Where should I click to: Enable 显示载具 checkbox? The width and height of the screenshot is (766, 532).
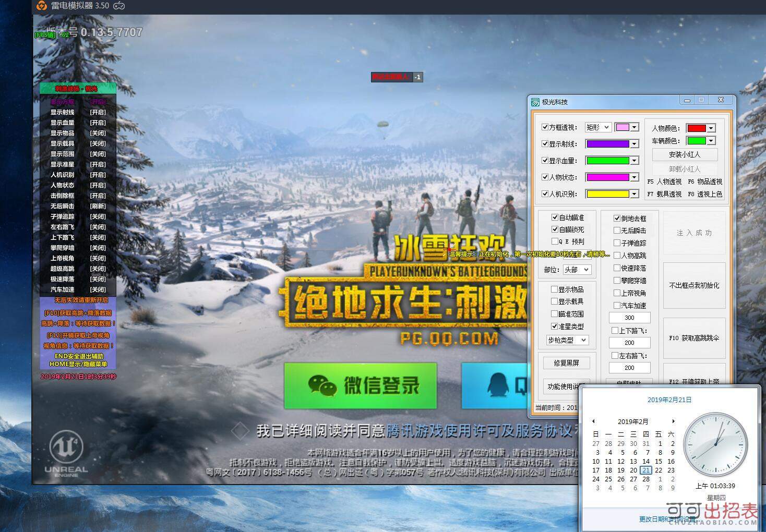click(x=555, y=301)
